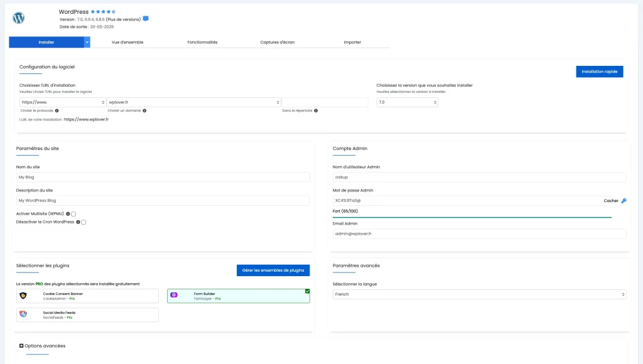The width and height of the screenshot is (643, 364).
Task: Show info icon for Désactiver le Cron
Action: [78, 222]
